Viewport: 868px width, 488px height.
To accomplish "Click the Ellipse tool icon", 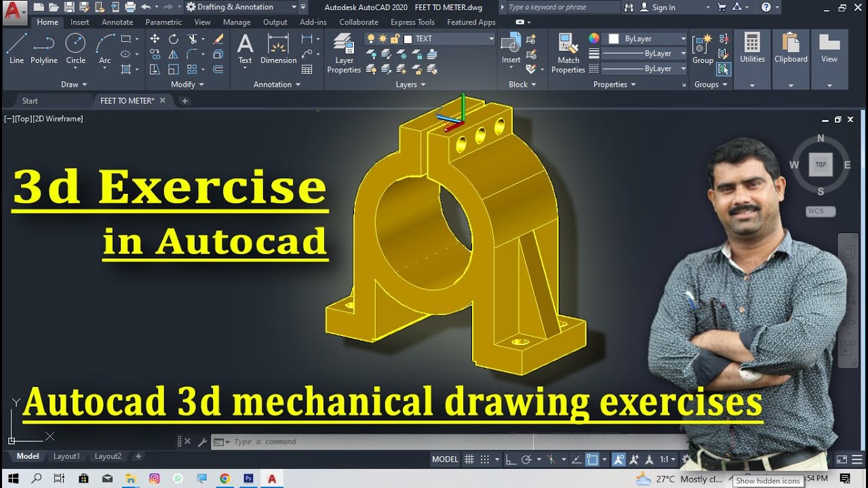I will 126,54.
